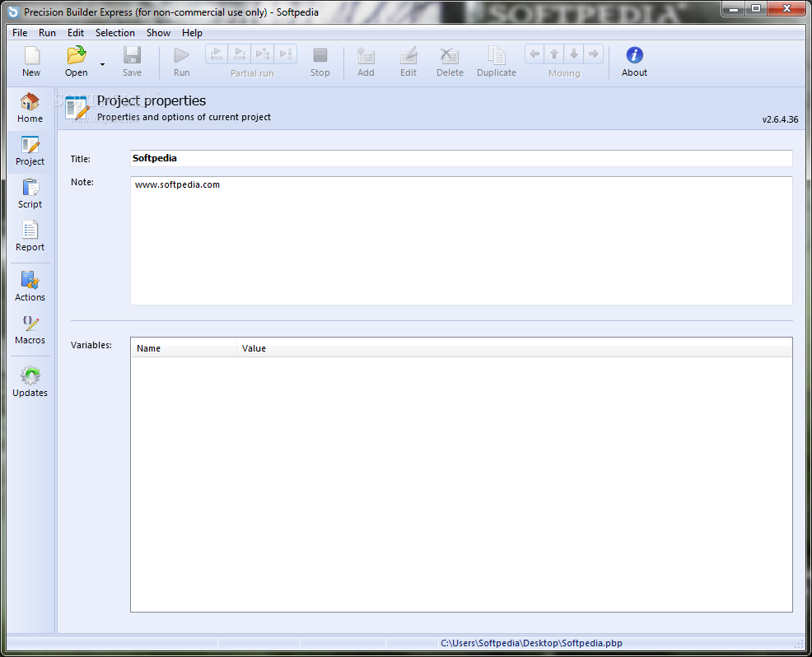Run the script with the Run icon
This screenshot has height=657, width=812.
[181, 61]
